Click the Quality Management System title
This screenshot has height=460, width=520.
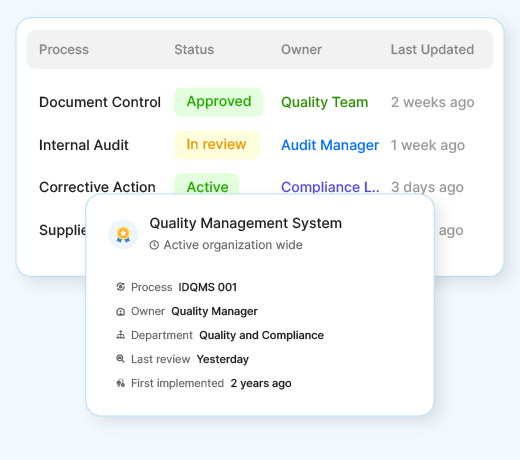[x=246, y=223]
